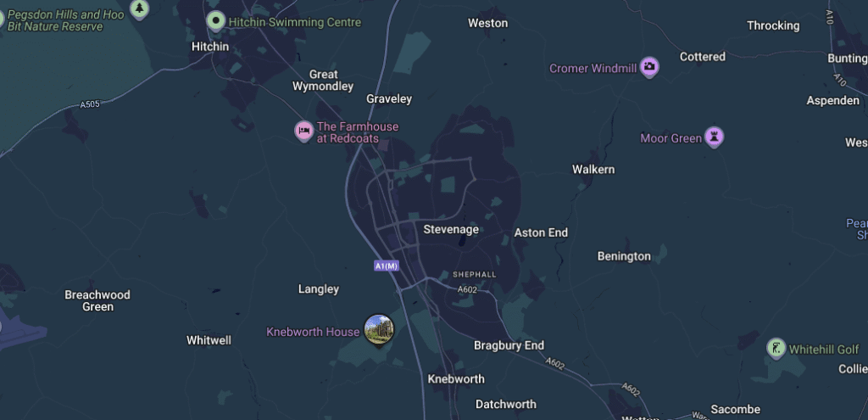Select the Breachwood Green label
The width and height of the screenshot is (868, 420).
(97, 301)
